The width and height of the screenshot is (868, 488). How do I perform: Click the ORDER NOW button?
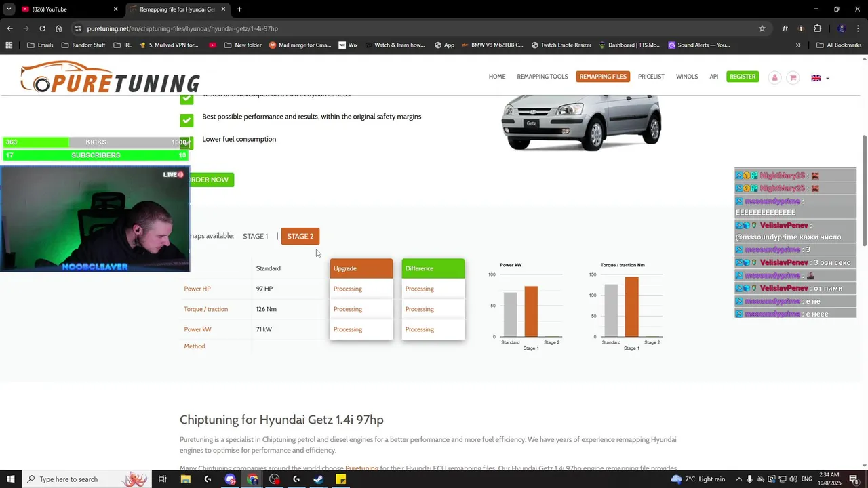[x=211, y=180]
